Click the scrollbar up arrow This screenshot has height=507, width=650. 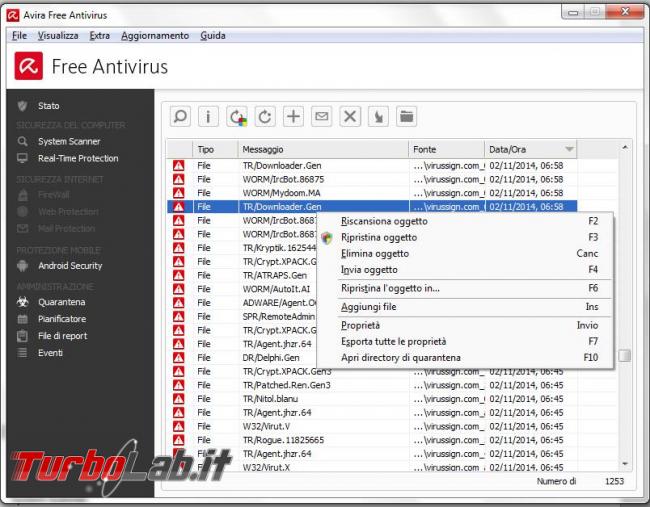(x=625, y=147)
